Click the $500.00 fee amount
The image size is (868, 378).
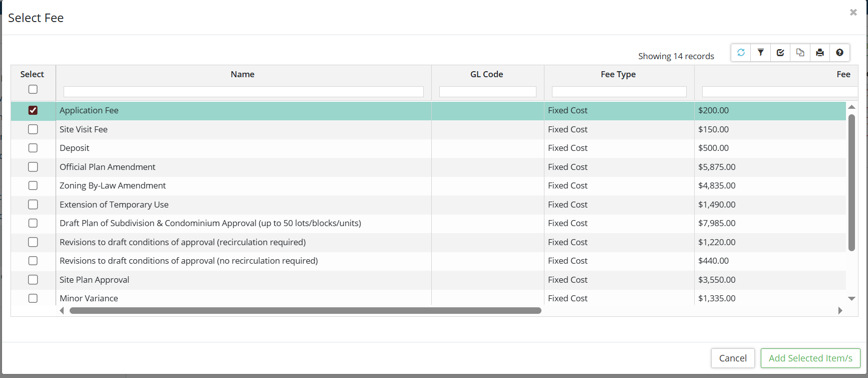coord(714,148)
